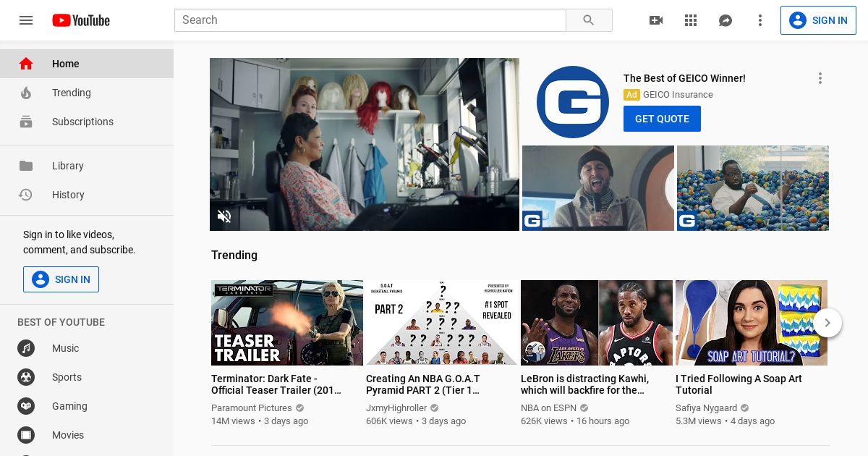Open the GEICO ad options menu
This screenshot has height=456, width=868.
click(x=820, y=78)
